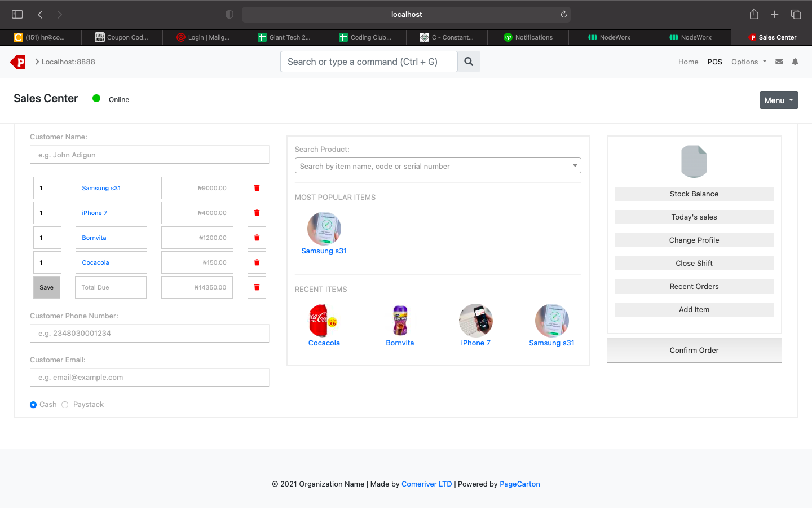Follow the Comeriver LTD footer link
The image size is (812, 508).
pyautogui.click(x=426, y=484)
